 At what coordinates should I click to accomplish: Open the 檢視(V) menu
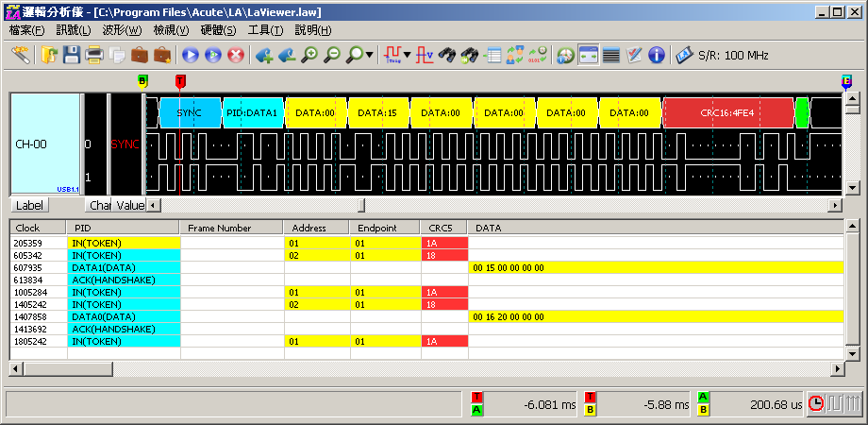pyautogui.click(x=171, y=30)
